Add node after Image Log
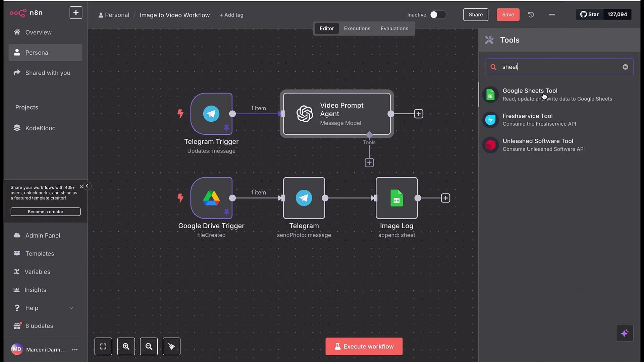The height and width of the screenshot is (362, 644). click(445, 198)
